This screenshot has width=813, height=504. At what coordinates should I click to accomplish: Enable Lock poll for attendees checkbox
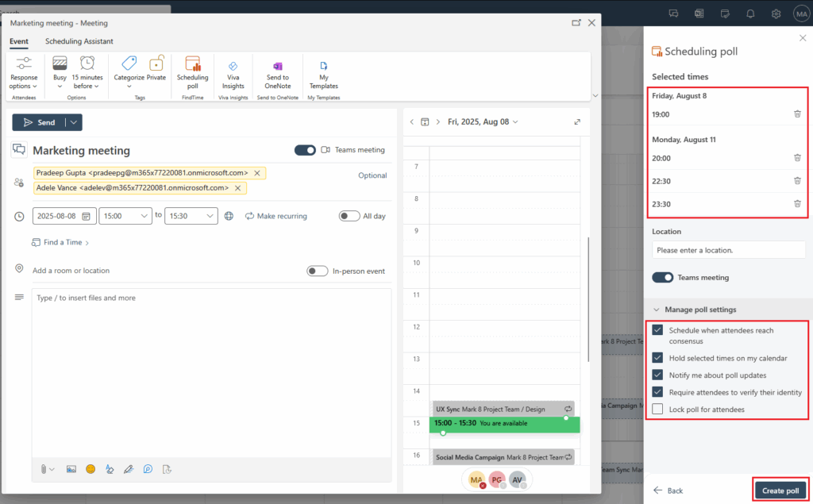pyautogui.click(x=657, y=410)
